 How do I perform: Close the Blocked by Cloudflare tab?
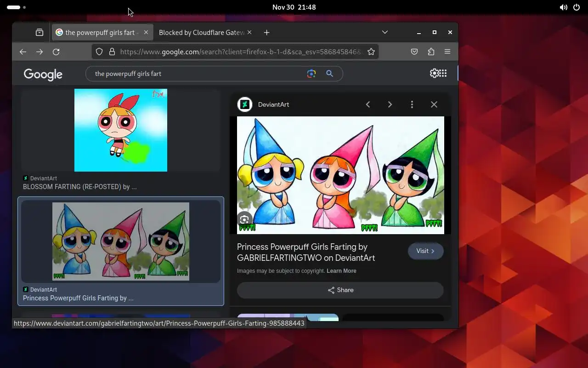pos(249,32)
